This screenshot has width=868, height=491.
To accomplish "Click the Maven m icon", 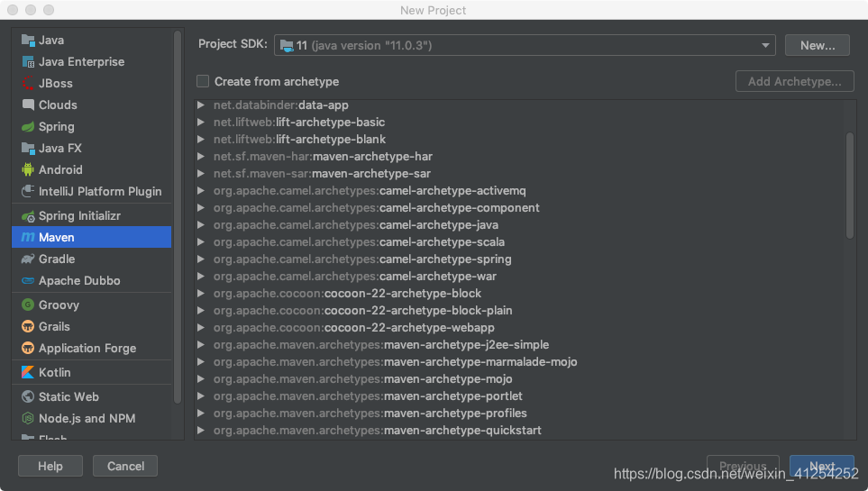I will coord(28,237).
